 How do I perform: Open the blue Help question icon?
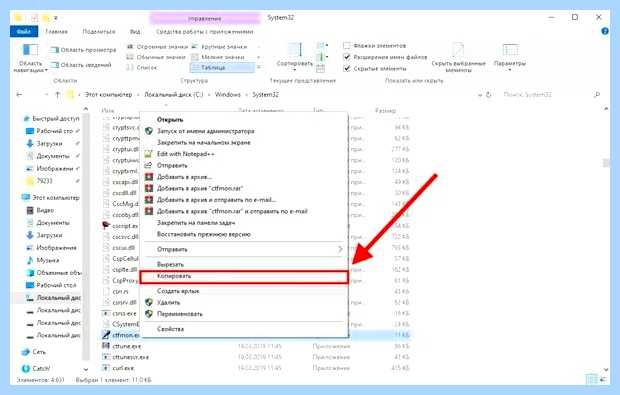605,31
